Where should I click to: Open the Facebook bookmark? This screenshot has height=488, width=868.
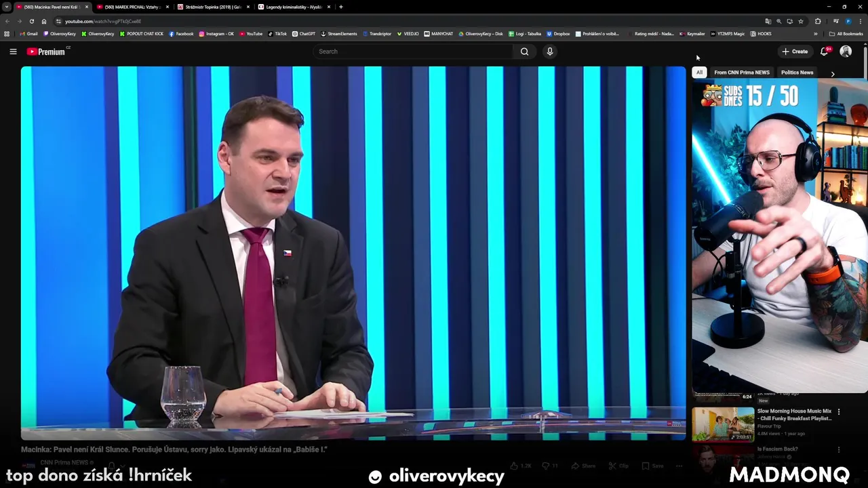click(x=181, y=34)
